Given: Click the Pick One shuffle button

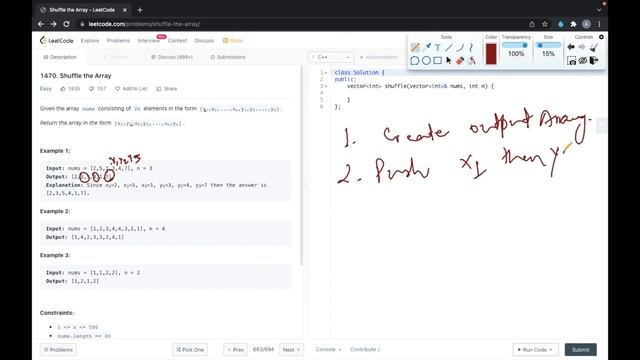Looking at the screenshot, I should tap(190, 350).
